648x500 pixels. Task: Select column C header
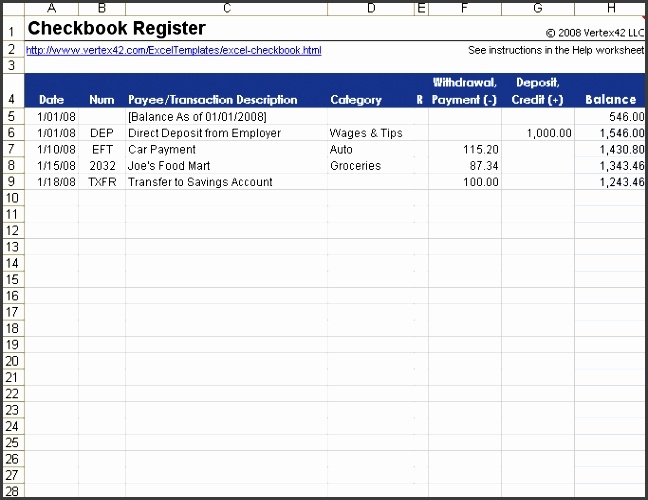(x=226, y=9)
